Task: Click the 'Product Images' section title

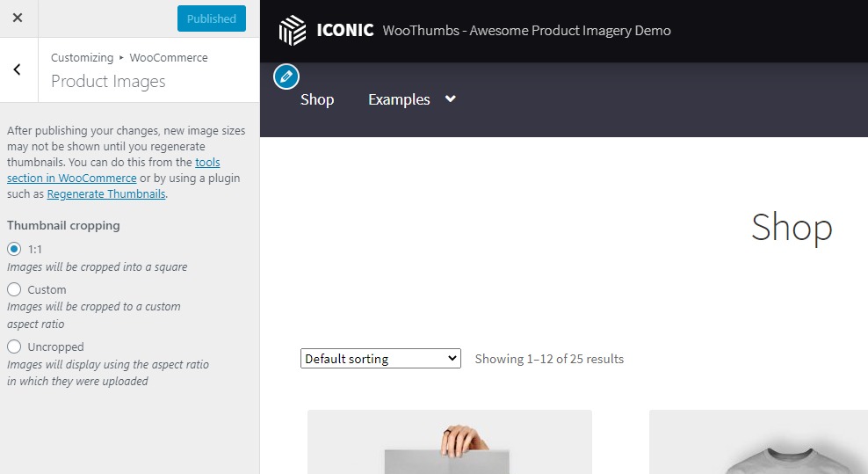Action: pos(108,82)
